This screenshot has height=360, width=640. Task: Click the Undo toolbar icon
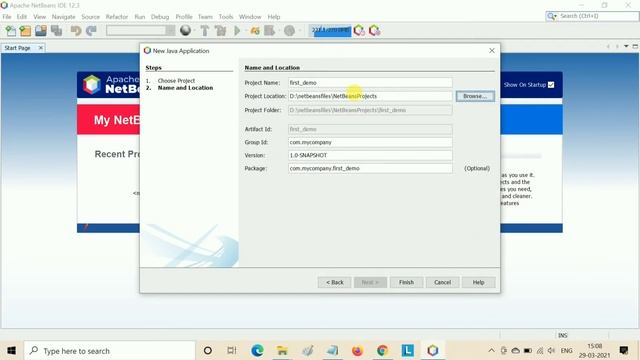coord(76,31)
